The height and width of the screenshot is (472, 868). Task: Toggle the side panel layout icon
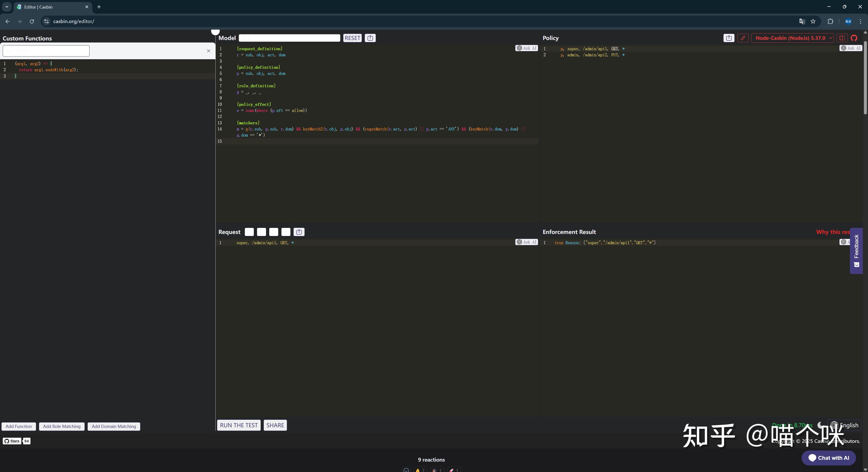point(842,38)
